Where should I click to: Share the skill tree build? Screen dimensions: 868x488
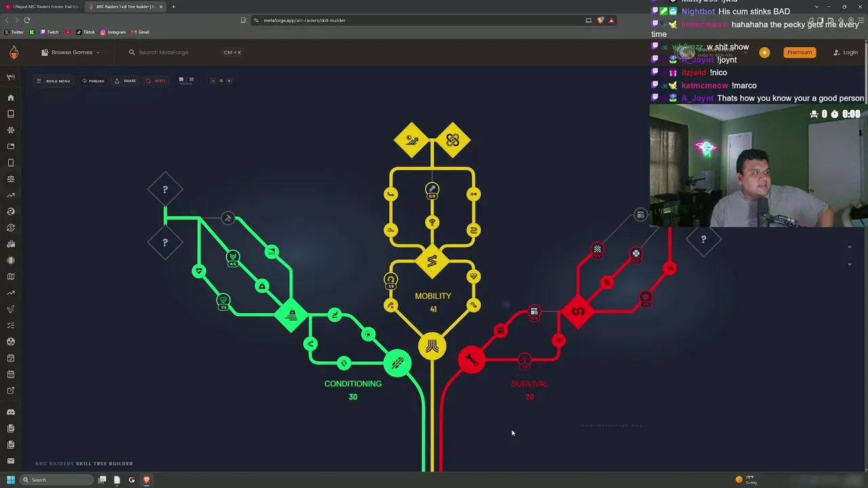[x=125, y=81]
